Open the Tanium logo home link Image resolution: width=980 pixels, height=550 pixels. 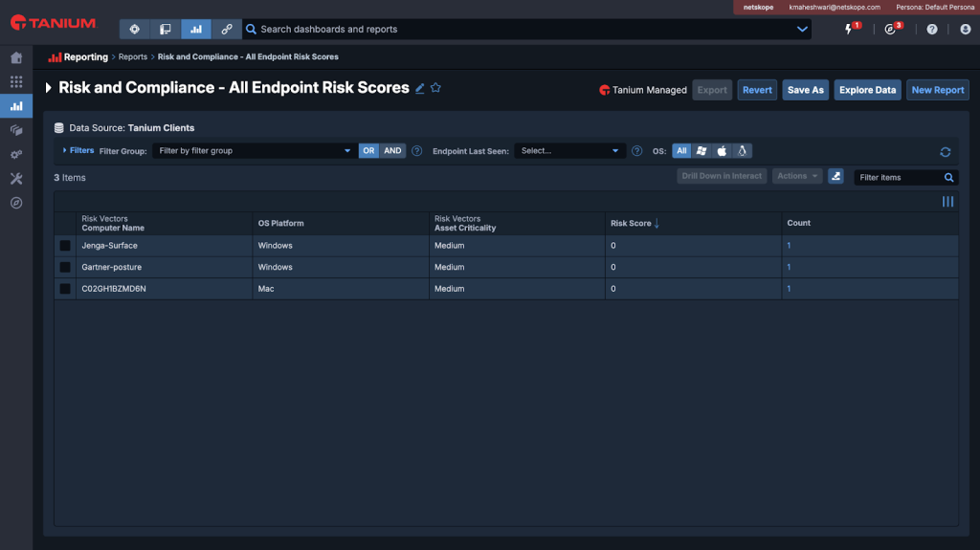click(54, 23)
